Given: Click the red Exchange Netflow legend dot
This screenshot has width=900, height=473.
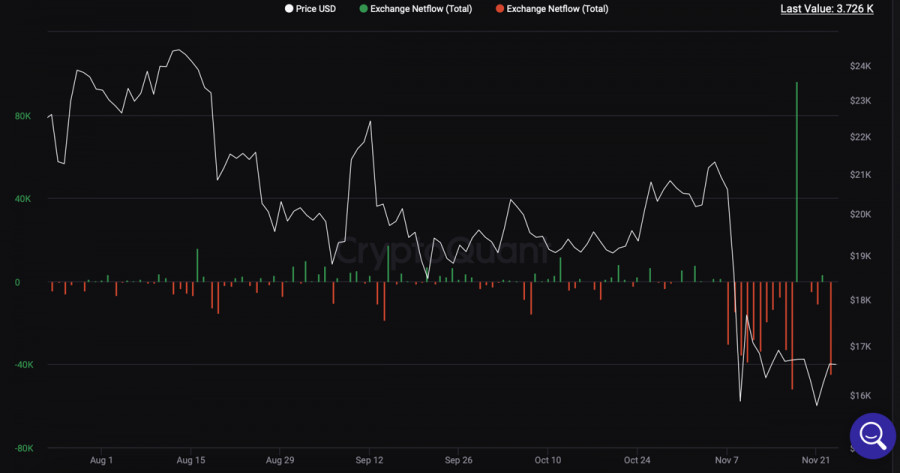Looking at the screenshot, I should click(x=500, y=9).
